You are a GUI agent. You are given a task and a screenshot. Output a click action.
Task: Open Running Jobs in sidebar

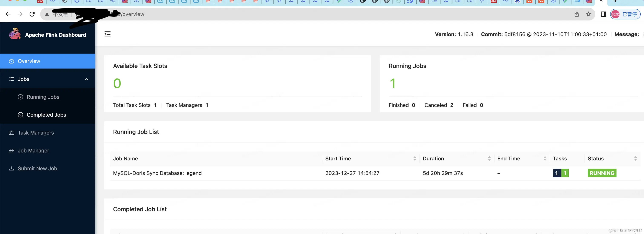pos(47,97)
